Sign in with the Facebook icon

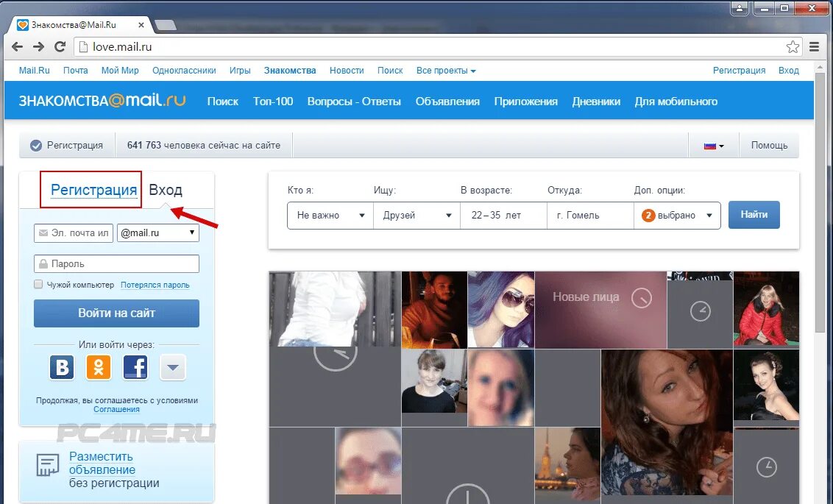(135, 367)
